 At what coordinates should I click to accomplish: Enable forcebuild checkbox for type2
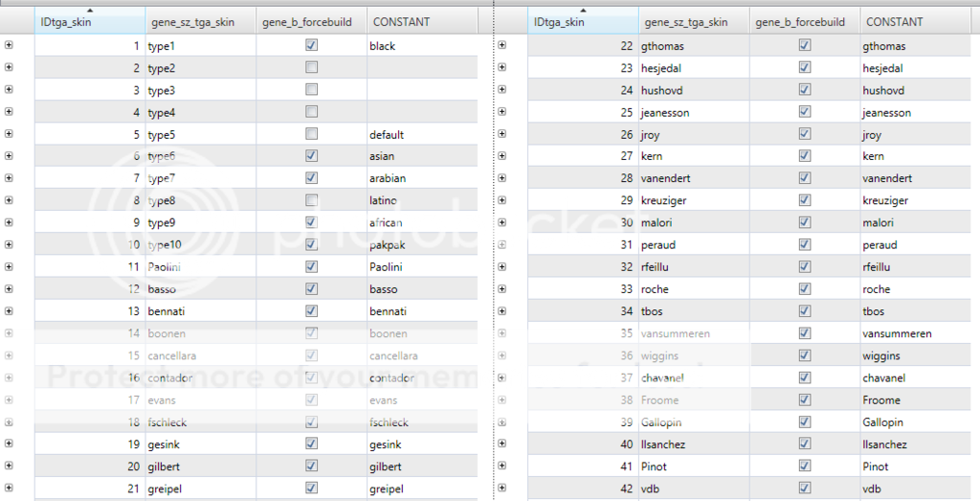(312, 68)
